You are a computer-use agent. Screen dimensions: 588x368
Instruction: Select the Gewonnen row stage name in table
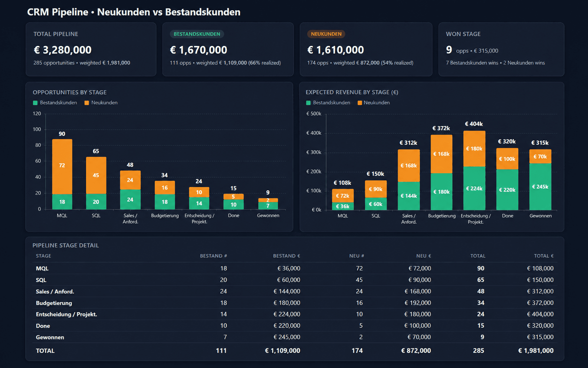50,338
